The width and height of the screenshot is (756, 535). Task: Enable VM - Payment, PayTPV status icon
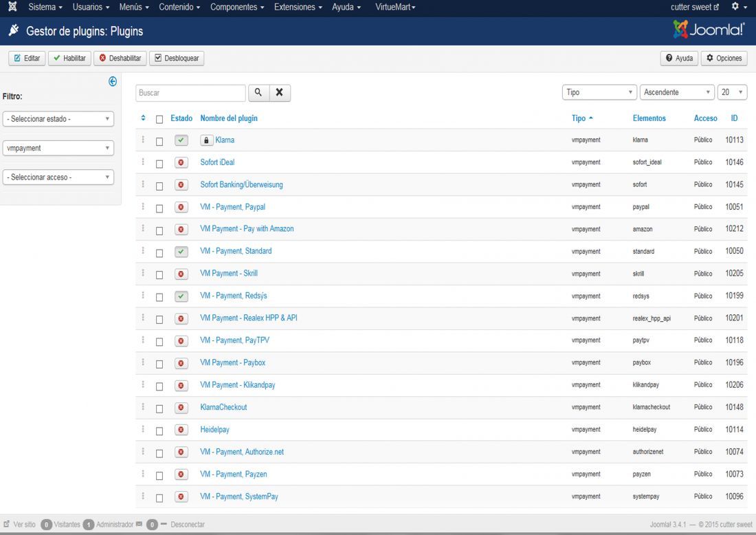click(181, 340)
